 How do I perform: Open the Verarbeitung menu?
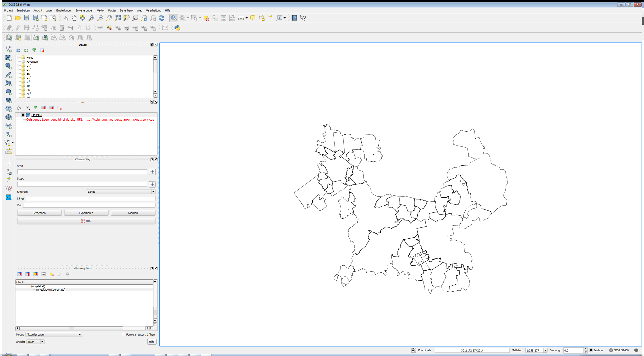pyautogui.click(x=153, y=10)
